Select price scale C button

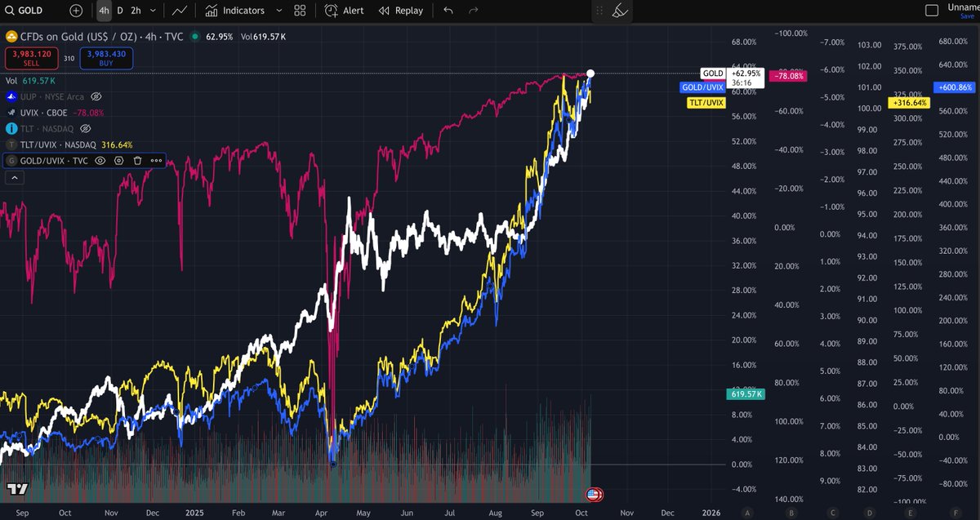[831, 513]
